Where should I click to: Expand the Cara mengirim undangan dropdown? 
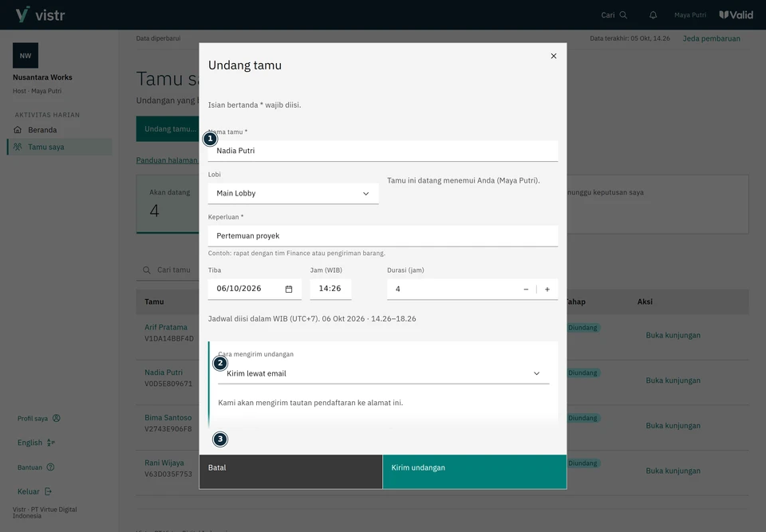(384, 374)
